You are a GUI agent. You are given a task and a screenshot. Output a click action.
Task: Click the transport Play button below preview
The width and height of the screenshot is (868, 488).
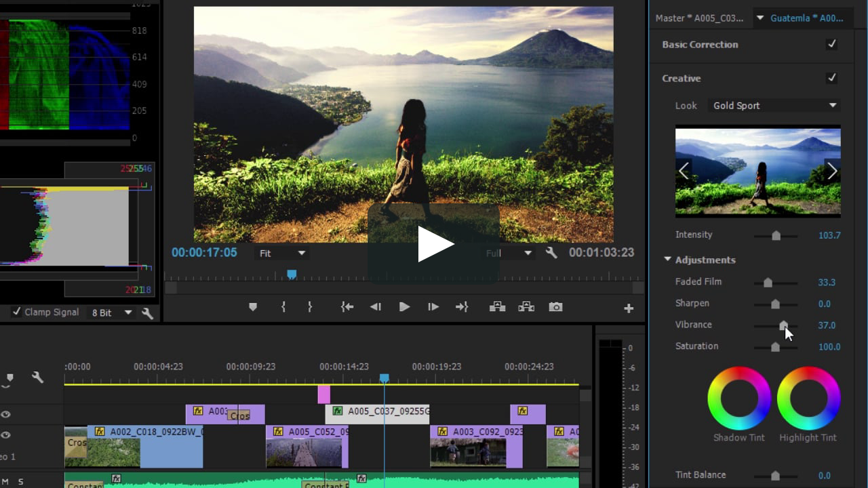404,307
